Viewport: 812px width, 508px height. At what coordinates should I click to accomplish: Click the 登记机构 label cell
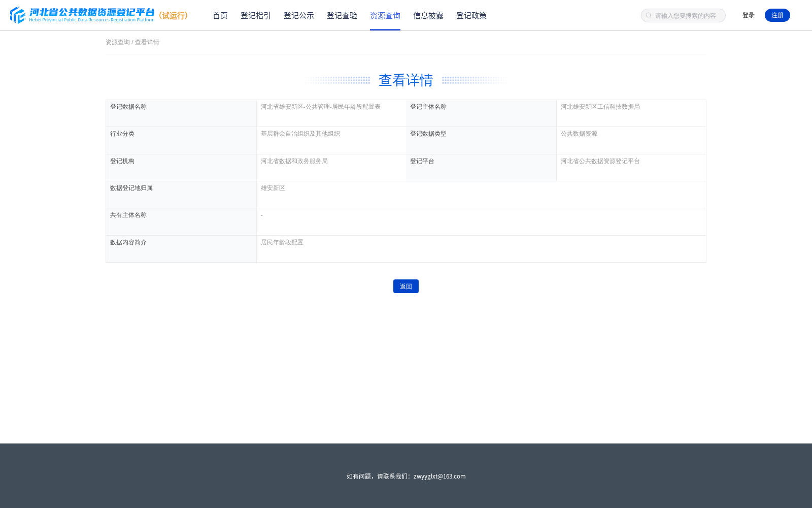tap(181, 168)
